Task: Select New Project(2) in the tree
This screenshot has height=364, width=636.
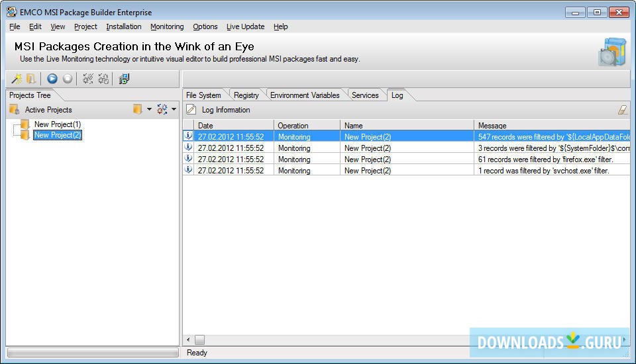Action: point(58,135)
